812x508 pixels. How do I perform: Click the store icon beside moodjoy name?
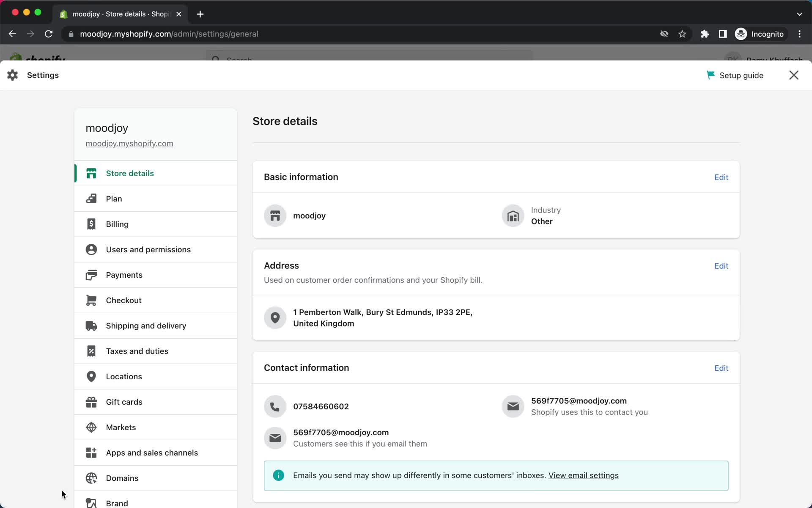275,215
